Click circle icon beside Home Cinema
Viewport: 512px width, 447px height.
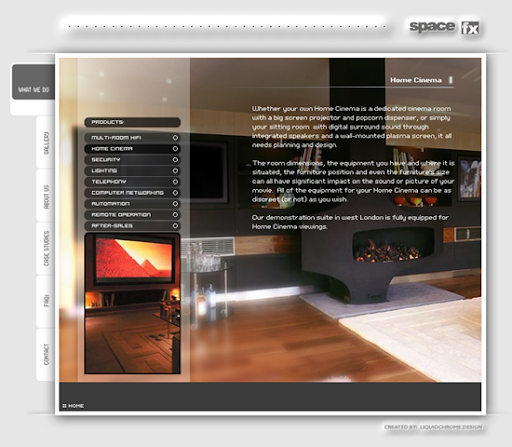pyautogui.click(x=175, y=149)
